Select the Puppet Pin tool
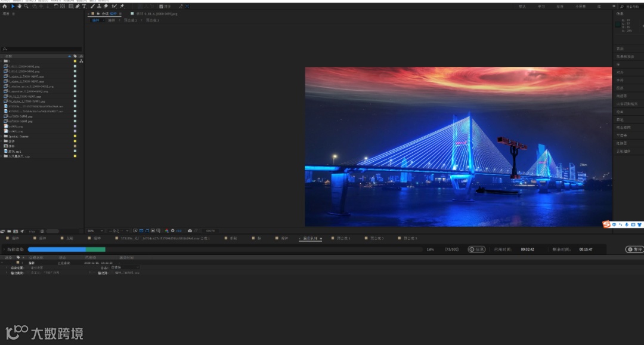Viewport: 644px width, 345px height. pos(122,6)
